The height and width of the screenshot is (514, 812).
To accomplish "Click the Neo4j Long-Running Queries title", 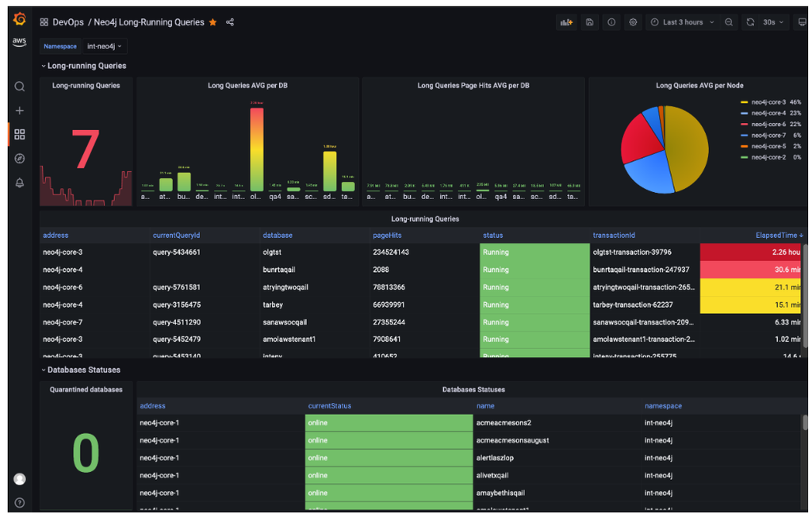I will click(148, 22).
